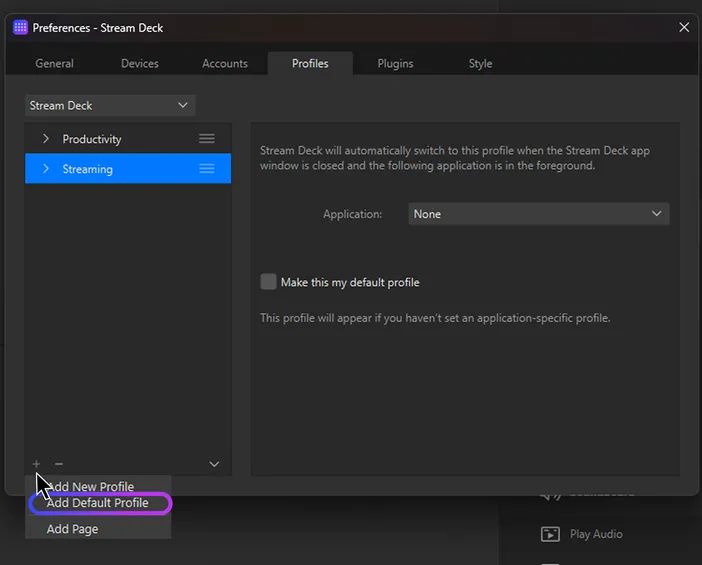The width and height of the screenshot is (702, 565).
Task: Click the plus icon to add profile
Action: click(36, 464)
